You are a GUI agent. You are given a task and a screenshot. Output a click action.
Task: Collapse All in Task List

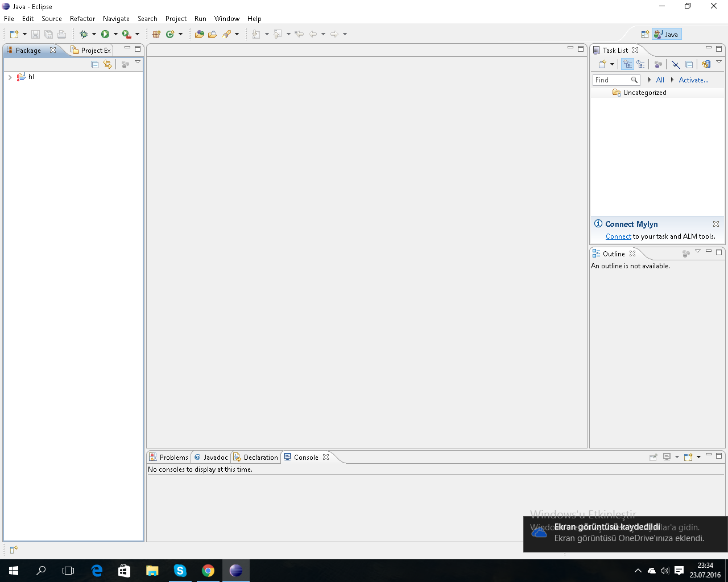coord(689,64)
